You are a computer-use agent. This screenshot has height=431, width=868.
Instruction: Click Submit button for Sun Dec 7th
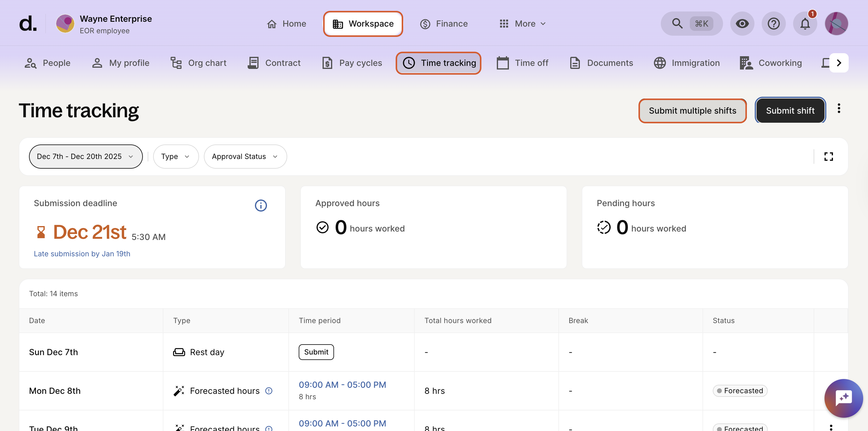(316, 352)
